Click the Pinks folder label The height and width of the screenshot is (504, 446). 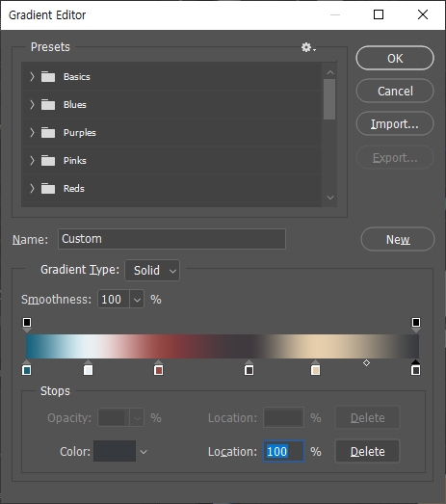click(75, 161)
